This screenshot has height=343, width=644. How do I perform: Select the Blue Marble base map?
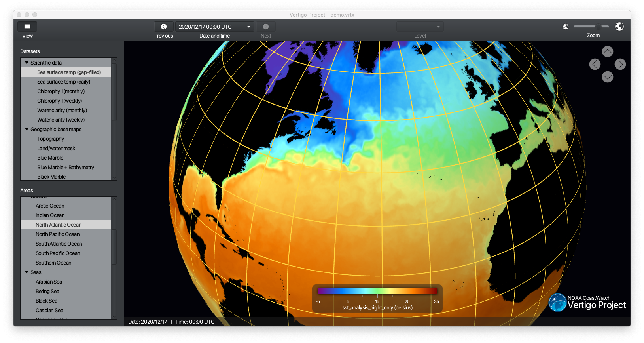pyautogui.click(x=50, y=158)
